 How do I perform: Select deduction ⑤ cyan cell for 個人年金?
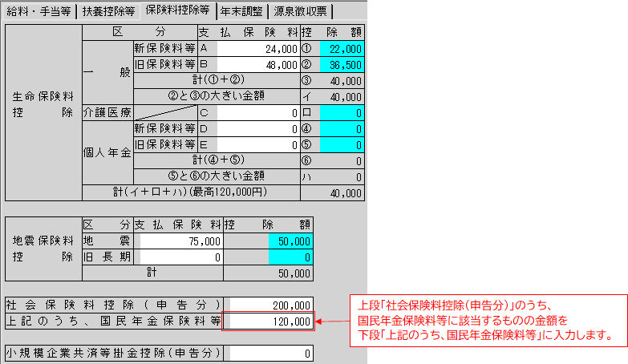tap(342, 145)
